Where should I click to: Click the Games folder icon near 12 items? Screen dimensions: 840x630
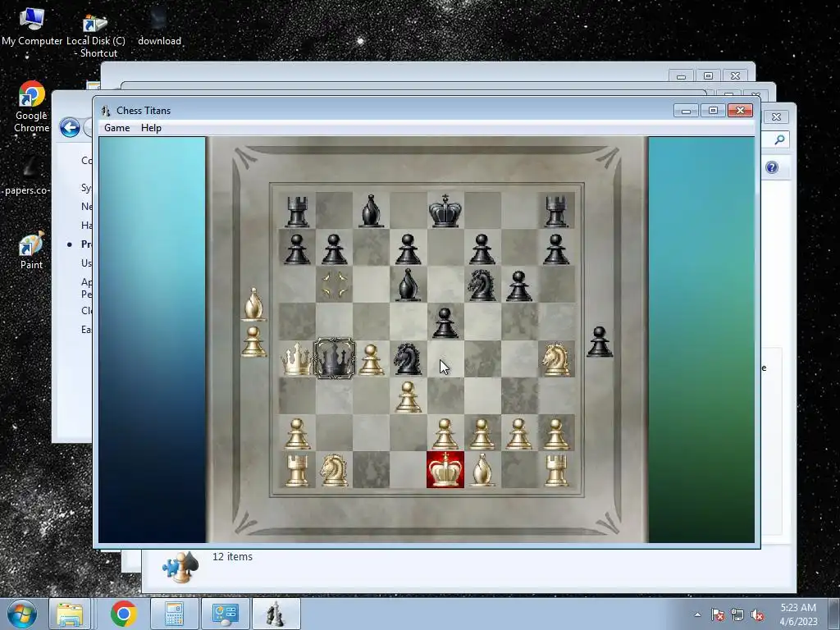[181, 566]
